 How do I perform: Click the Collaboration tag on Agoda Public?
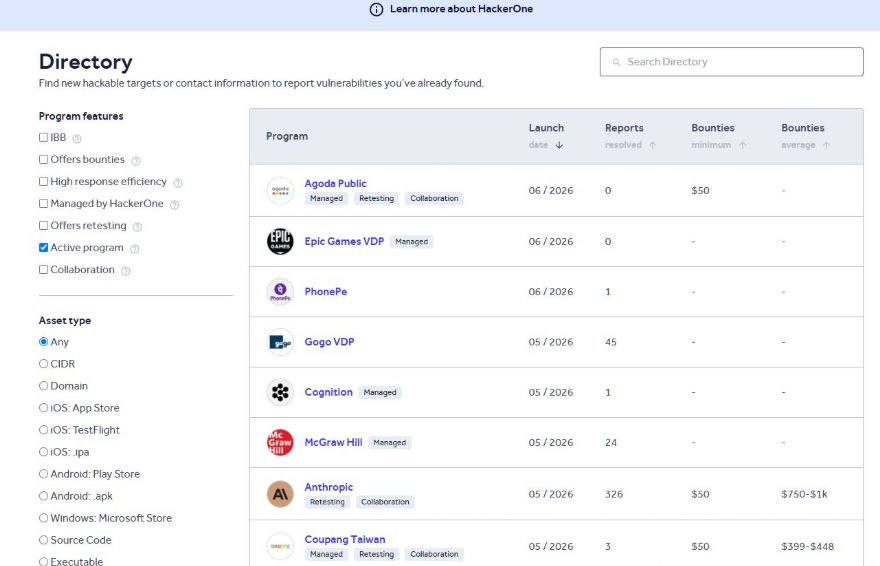pos(434,199)
